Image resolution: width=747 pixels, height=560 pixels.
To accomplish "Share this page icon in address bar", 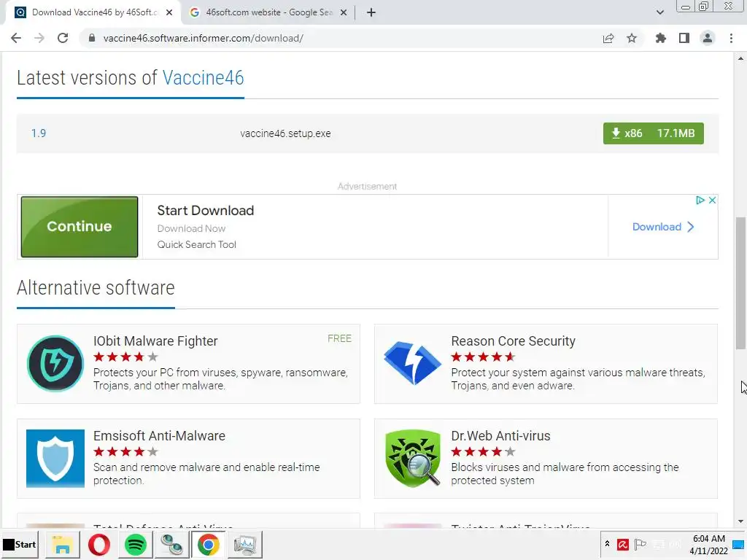I will click(x=608, y=38).
